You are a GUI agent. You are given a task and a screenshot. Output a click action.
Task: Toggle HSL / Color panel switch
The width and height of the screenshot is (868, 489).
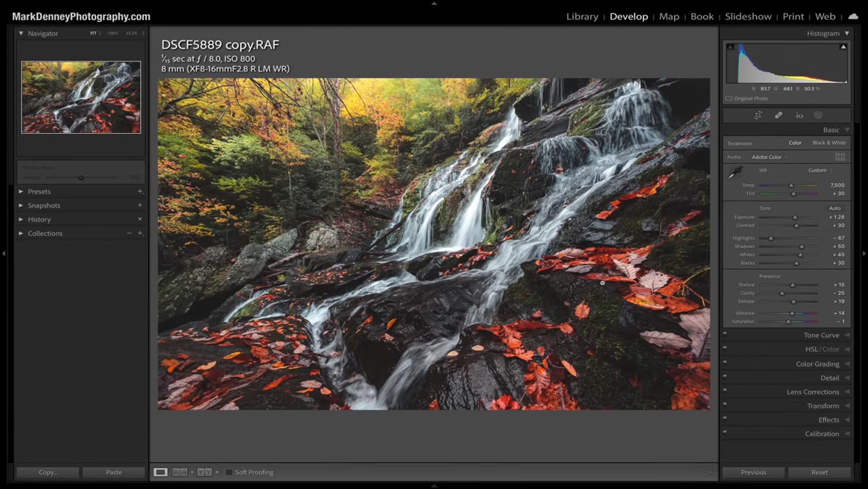point(725,347)
